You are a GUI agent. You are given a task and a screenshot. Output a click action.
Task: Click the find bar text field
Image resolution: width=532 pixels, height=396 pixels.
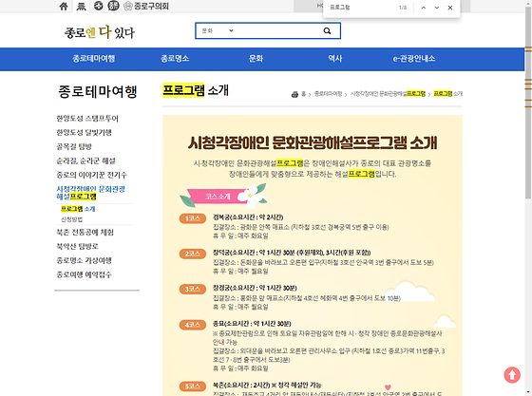click(361, 8)
